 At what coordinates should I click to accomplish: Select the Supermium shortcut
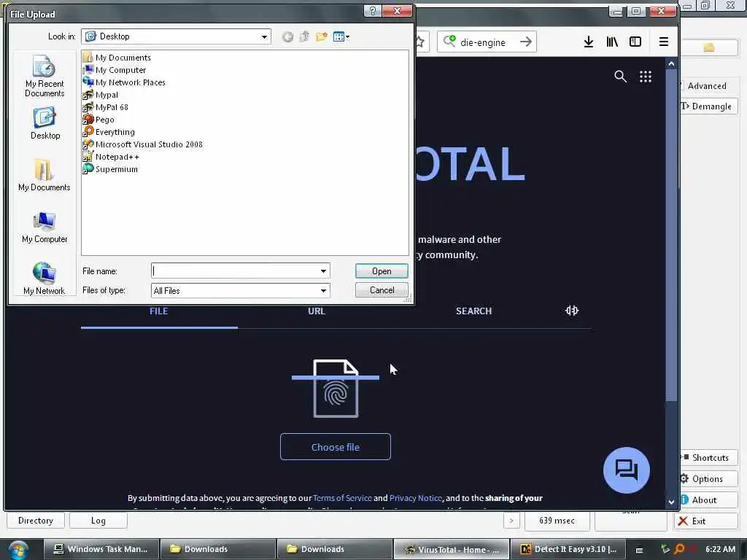click(x=111, y=169)
